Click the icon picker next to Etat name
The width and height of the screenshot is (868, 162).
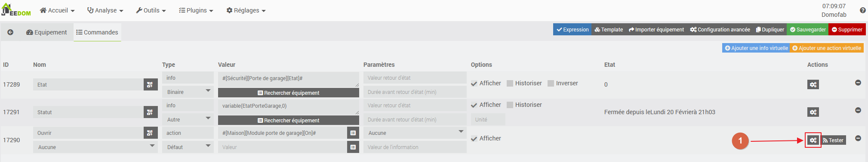(x=149, y=84)
